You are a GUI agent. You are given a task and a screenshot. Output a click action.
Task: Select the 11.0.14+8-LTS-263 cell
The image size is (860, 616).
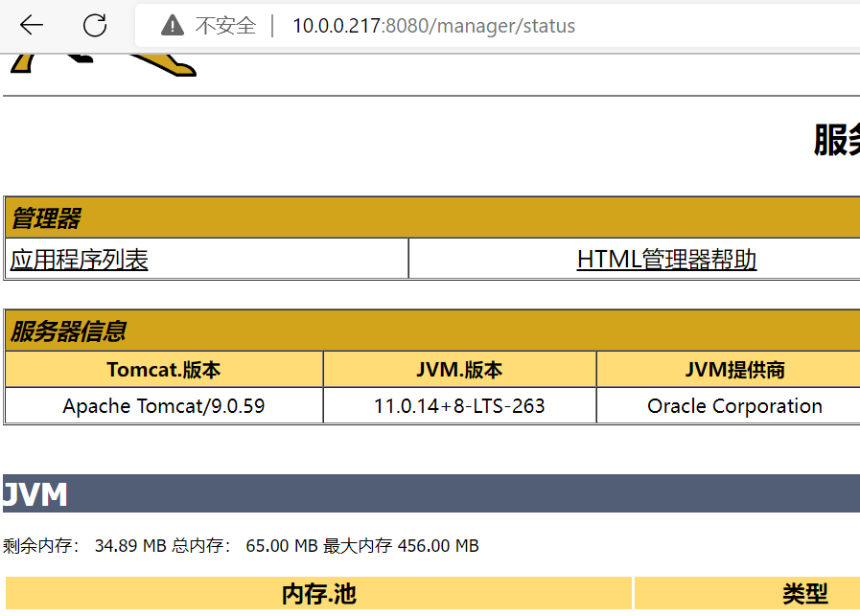(459, 406)
